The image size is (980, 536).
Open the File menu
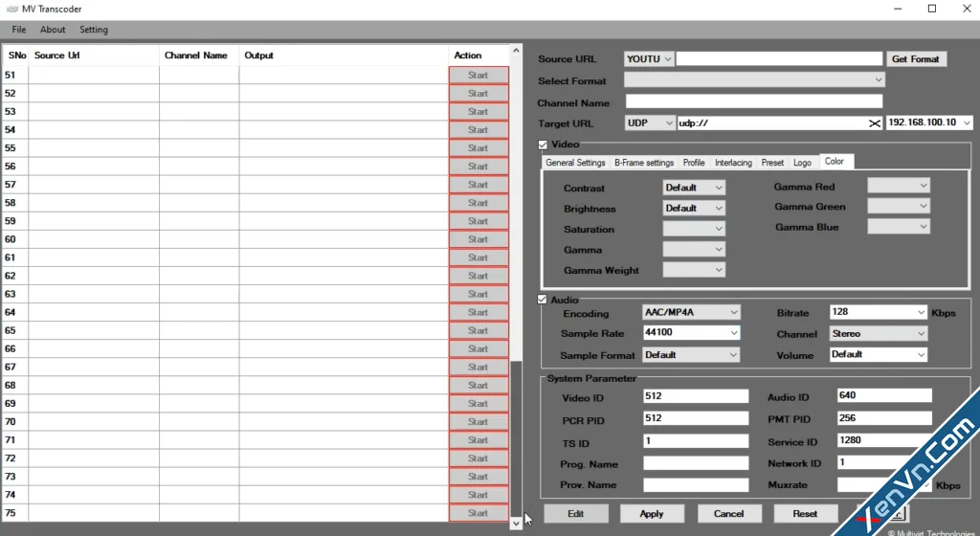point(19,30)
